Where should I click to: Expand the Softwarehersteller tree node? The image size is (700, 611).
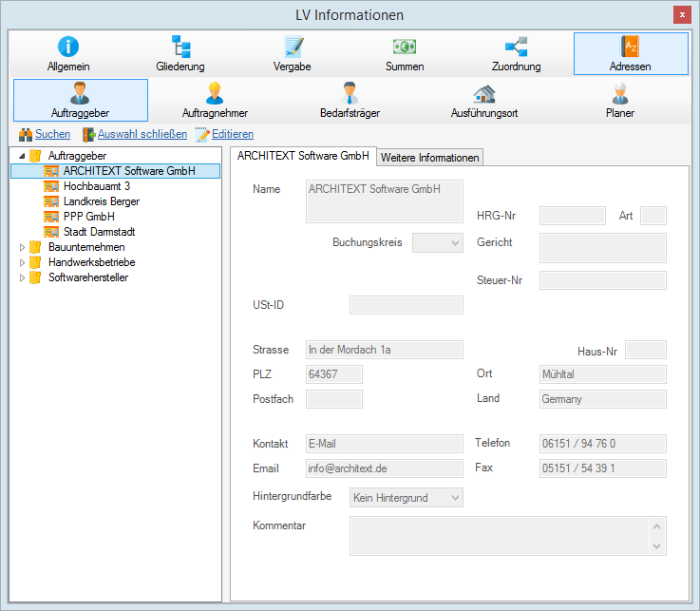[x=22, y=277]
